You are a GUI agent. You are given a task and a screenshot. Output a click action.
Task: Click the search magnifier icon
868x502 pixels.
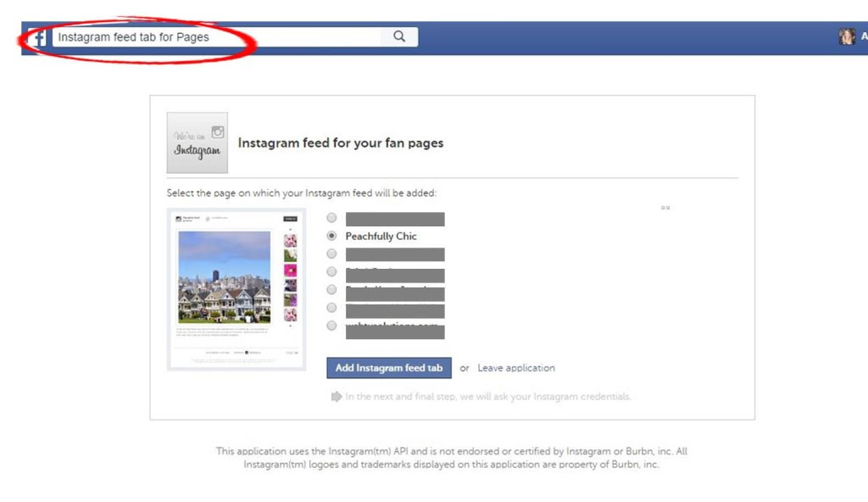(x=399, y=36)
